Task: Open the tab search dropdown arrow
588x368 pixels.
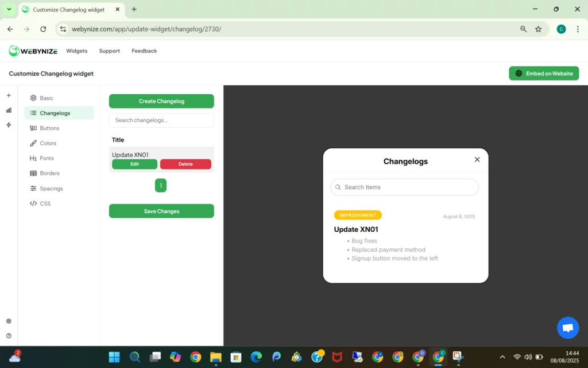Action: 9,9
